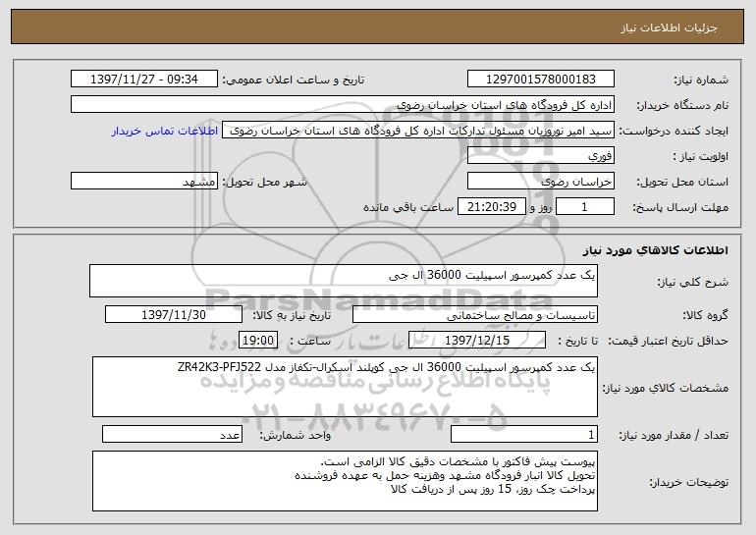This screenshot has width=756, height=535.
Task: Click the goods group field تاسیسات و مصالح ساختمانی
Action: click(x=475, y=315)
